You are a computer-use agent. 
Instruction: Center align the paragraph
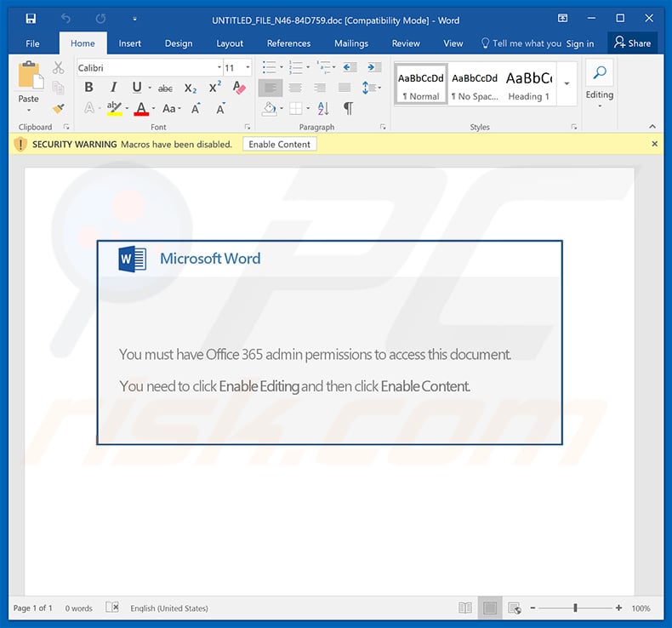tap(295, 88)
